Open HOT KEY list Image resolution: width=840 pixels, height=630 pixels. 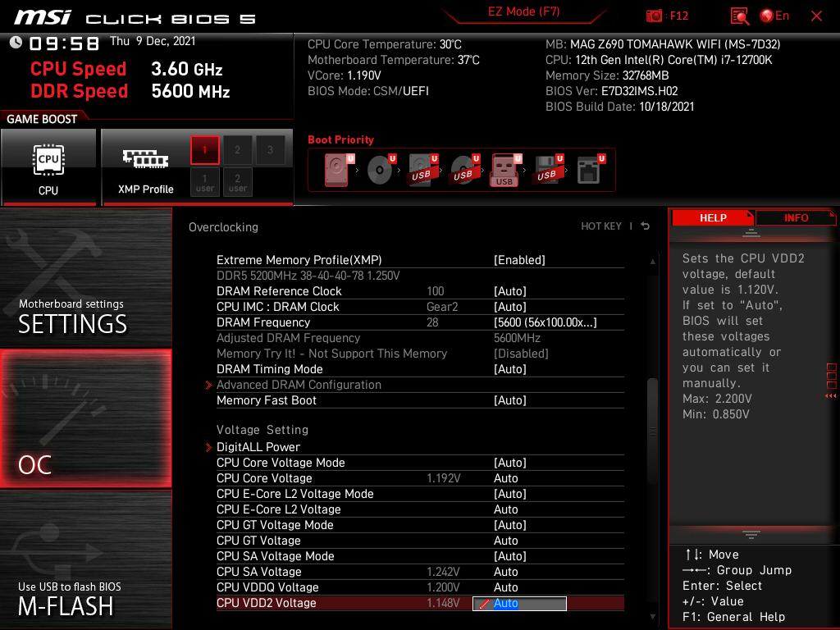pos(601,226)
